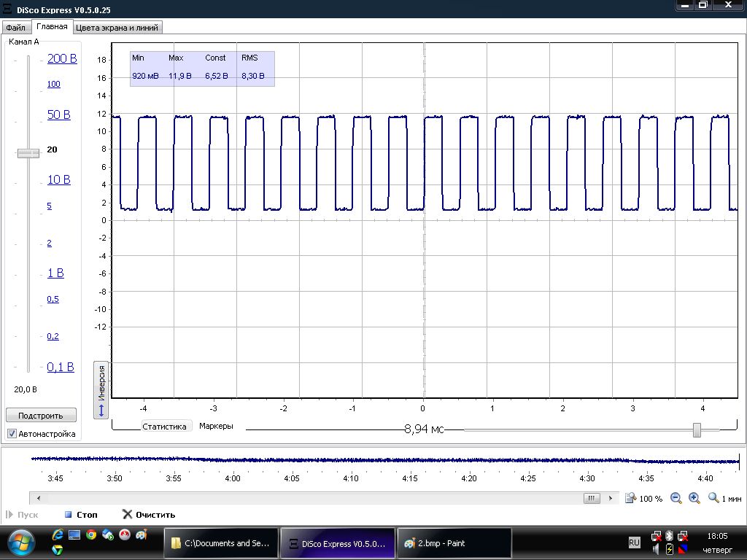Click the 1 мин magnifier icon
747x560 pixels.
(x=713, y=498)
